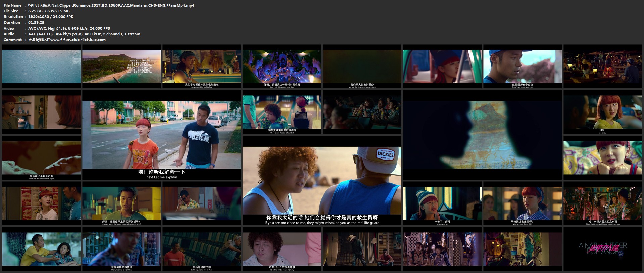644x273 pixels.
Task: Open red-haired girl resting chin on hands
Action: tap(603, 157)
